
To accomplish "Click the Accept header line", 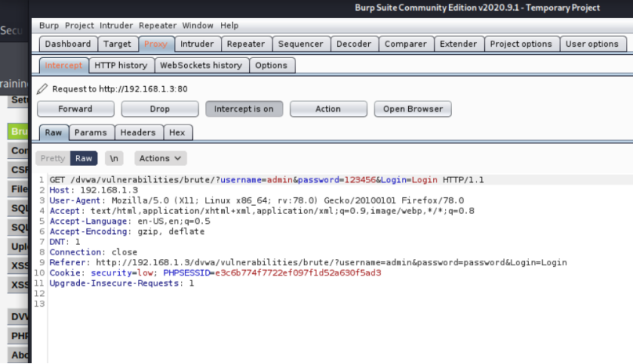I will click(x=262, y=211).
